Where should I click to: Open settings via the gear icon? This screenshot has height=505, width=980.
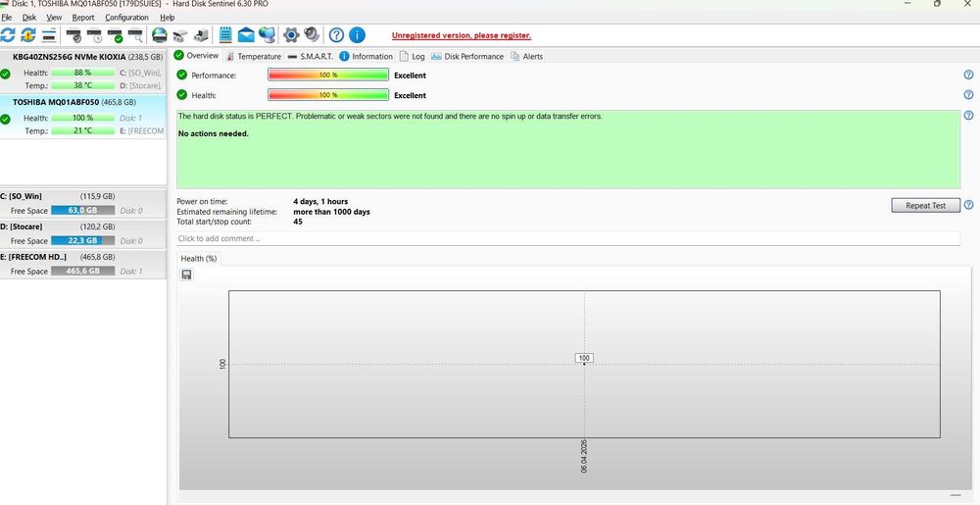pos(291,35)
